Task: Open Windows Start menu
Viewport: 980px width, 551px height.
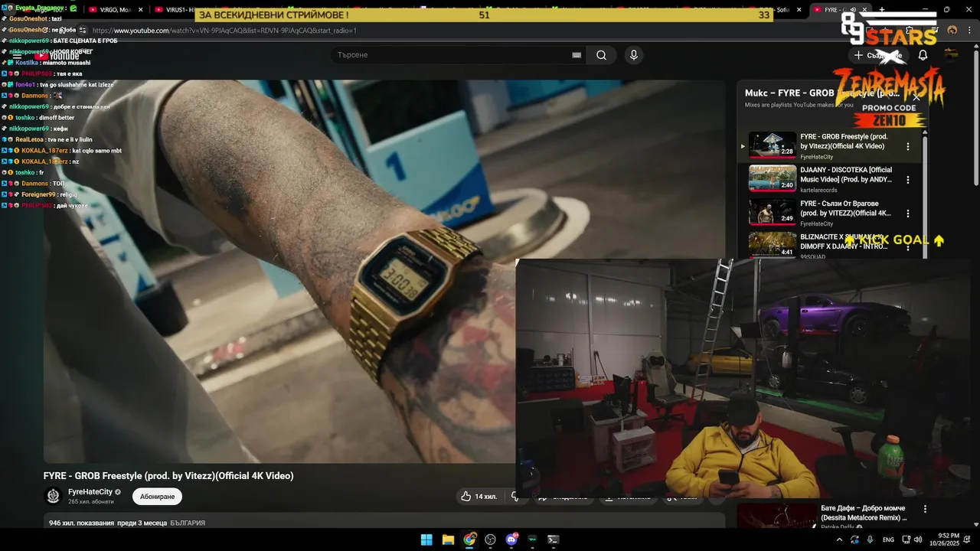Action: pos(426,540)
